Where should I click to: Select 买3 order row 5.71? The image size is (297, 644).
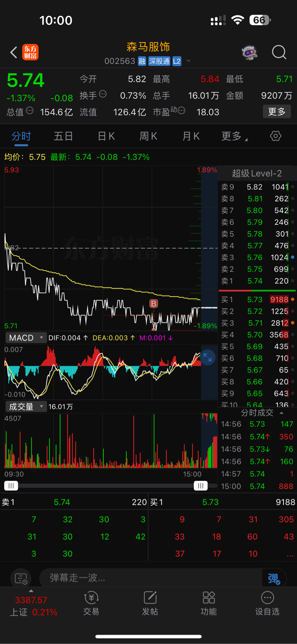tap(257, 323)
